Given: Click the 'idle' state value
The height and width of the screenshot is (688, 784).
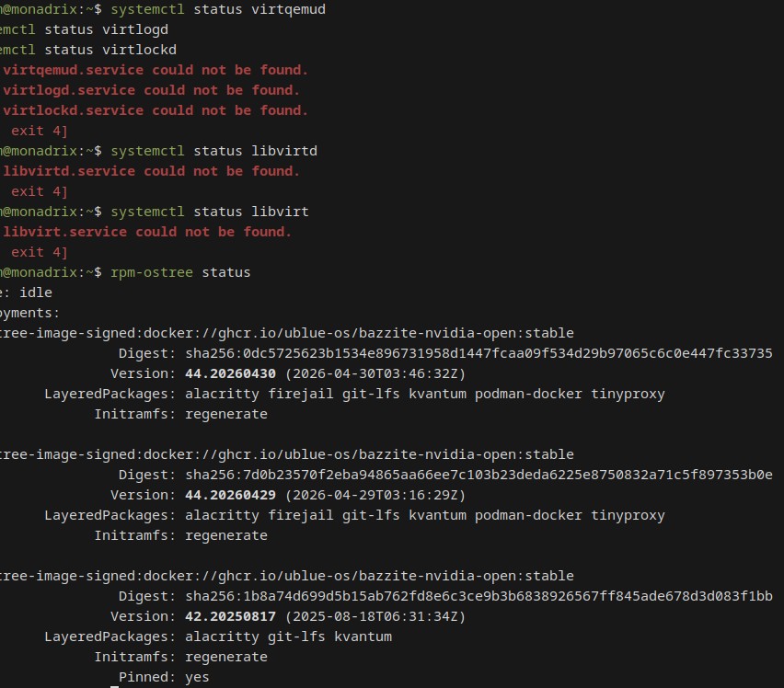Looking at the screenshot, I should (x=36, y=292).
